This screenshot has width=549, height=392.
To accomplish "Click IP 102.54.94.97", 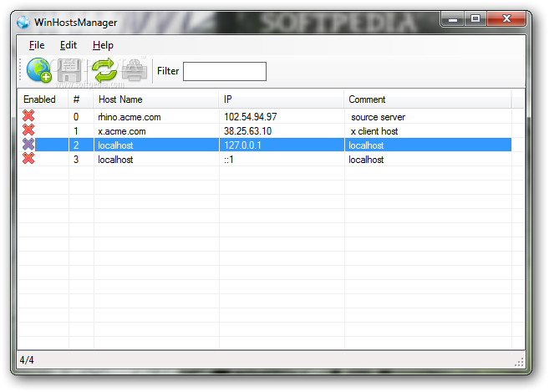I will tap(251, 117).
